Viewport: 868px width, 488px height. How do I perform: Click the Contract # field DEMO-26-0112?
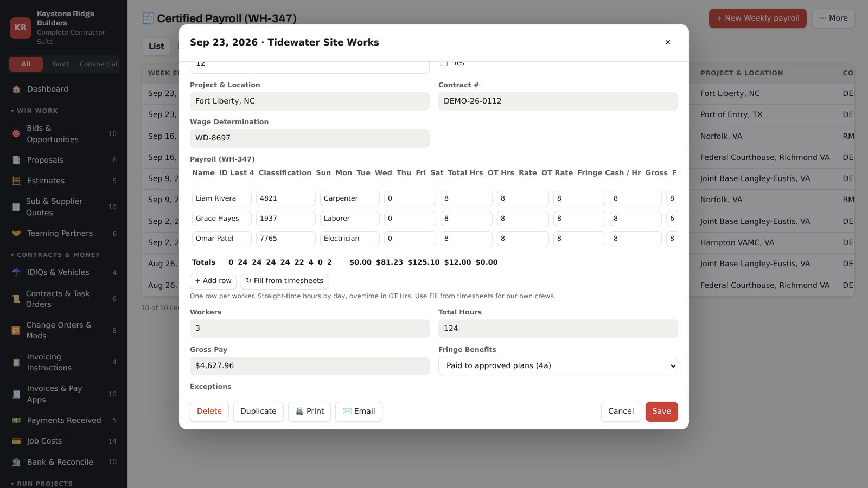558,101
